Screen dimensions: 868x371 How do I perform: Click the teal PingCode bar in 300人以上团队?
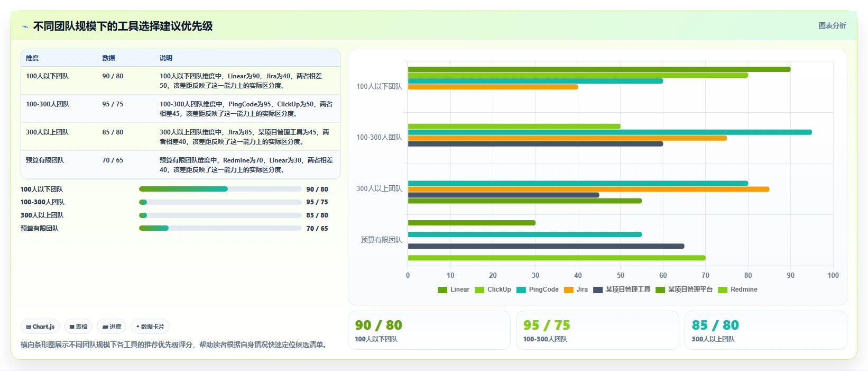(578, 183)
